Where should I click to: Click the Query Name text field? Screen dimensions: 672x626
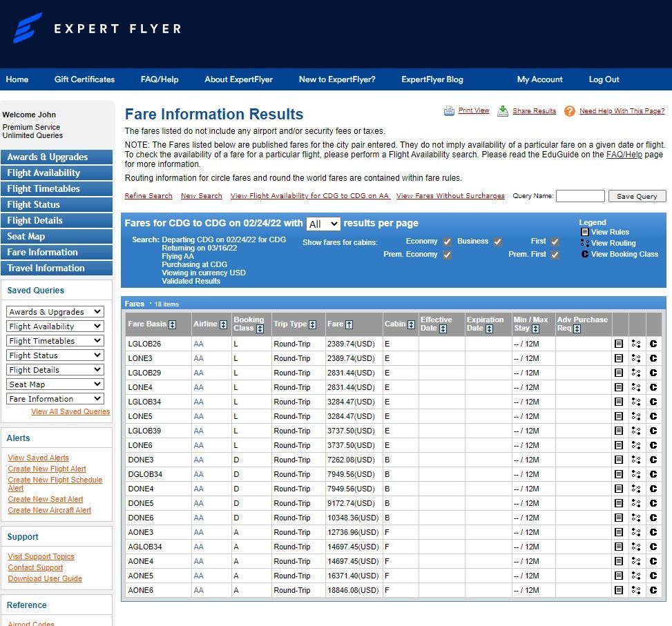580,196
